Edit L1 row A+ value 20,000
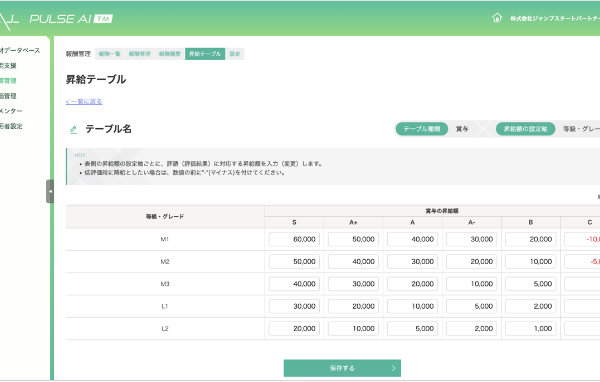This screenshot has height=382, width=600. coord(353,306)
